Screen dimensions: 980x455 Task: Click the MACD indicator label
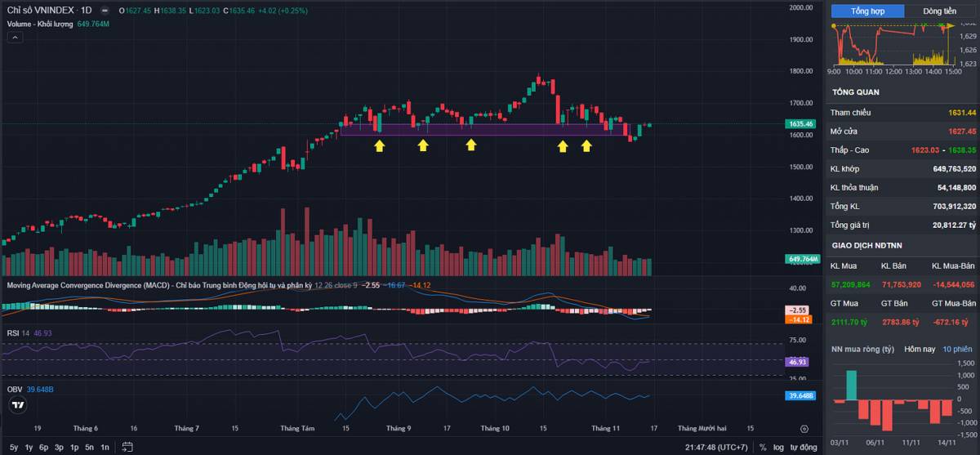click(159, 285)
